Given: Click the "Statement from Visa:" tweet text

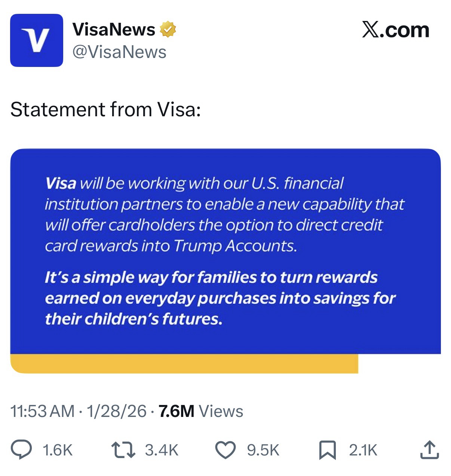Looking at the screenshot, I should (105, 110).
